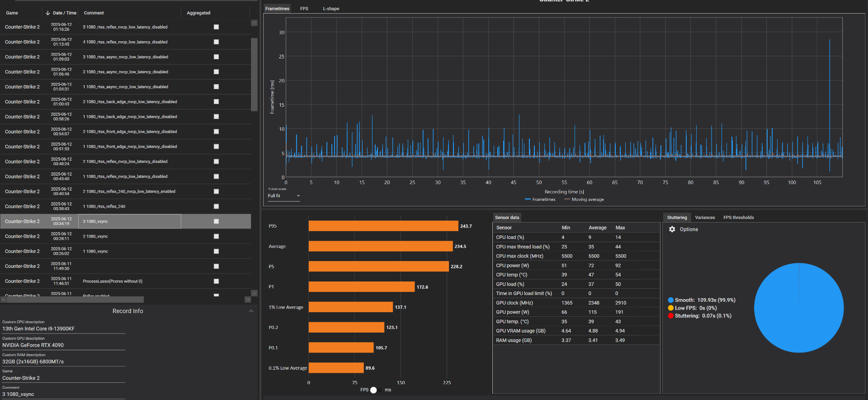Image resolution: width=868 pixels, height=400 pixels.
Task: Check Aggregated box for 3 1080_rtss_async row
Action: [x=216, y=57]
